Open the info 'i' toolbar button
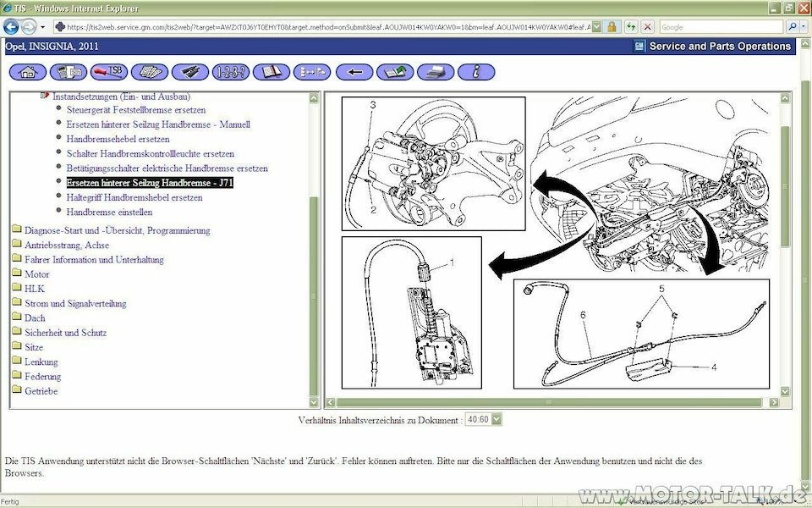This screenshot has width=812, height=508. tap(476, 72)
